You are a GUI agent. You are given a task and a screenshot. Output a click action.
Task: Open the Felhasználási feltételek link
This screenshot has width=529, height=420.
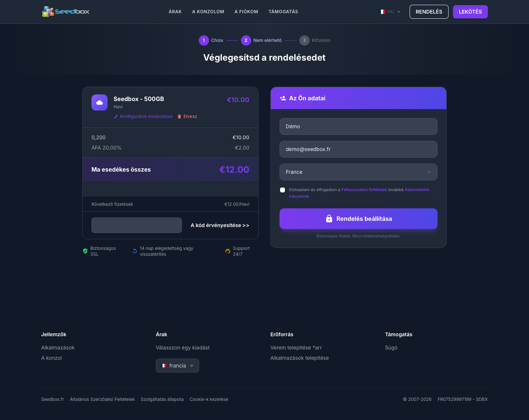click(364, 190)
